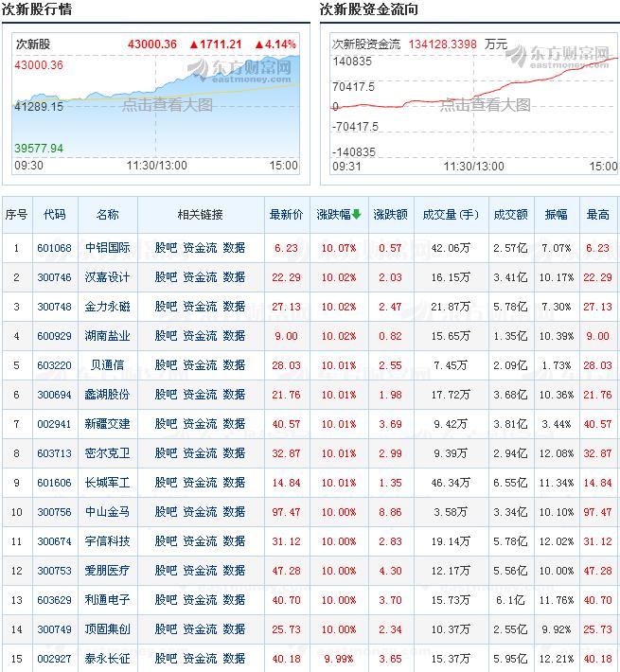Select 97.47 latest price of 中山金马
620x672 pixels.
click(286, 512)
